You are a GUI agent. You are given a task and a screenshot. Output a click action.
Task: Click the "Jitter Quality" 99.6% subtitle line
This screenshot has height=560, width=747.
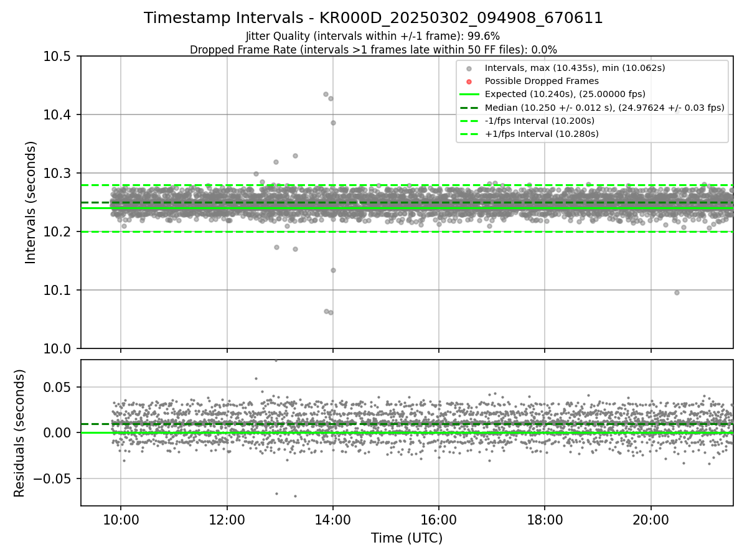(x=373, y=36)
